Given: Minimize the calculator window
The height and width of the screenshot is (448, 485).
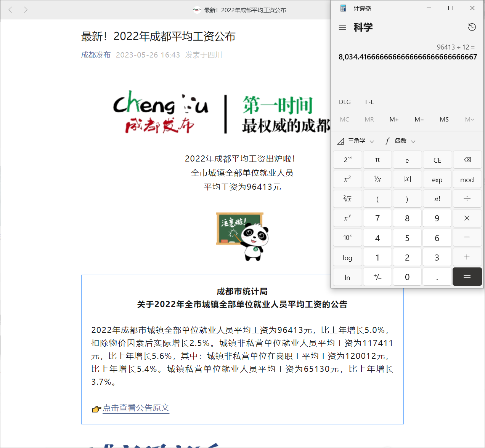Looking at the screenshot, I should (x=429, y=8).
